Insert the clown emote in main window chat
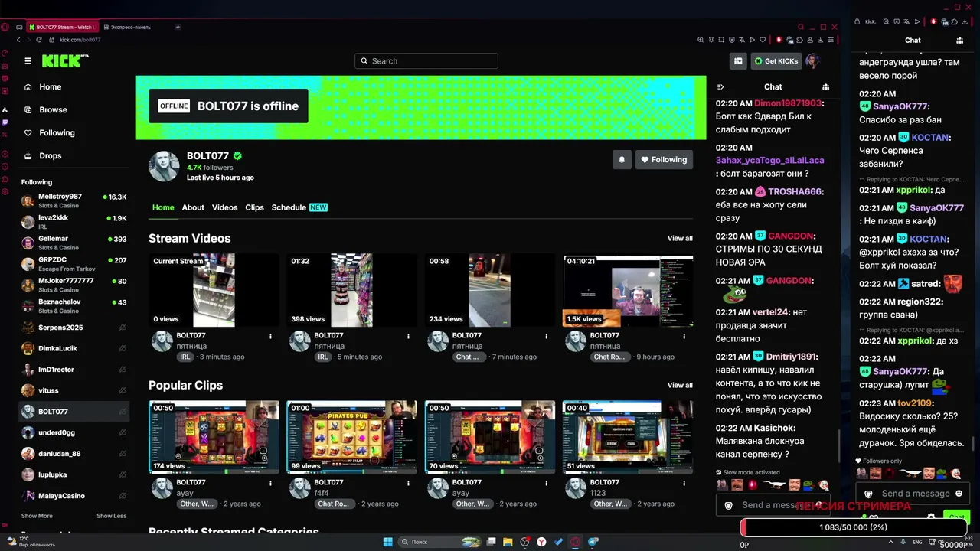 824,484
